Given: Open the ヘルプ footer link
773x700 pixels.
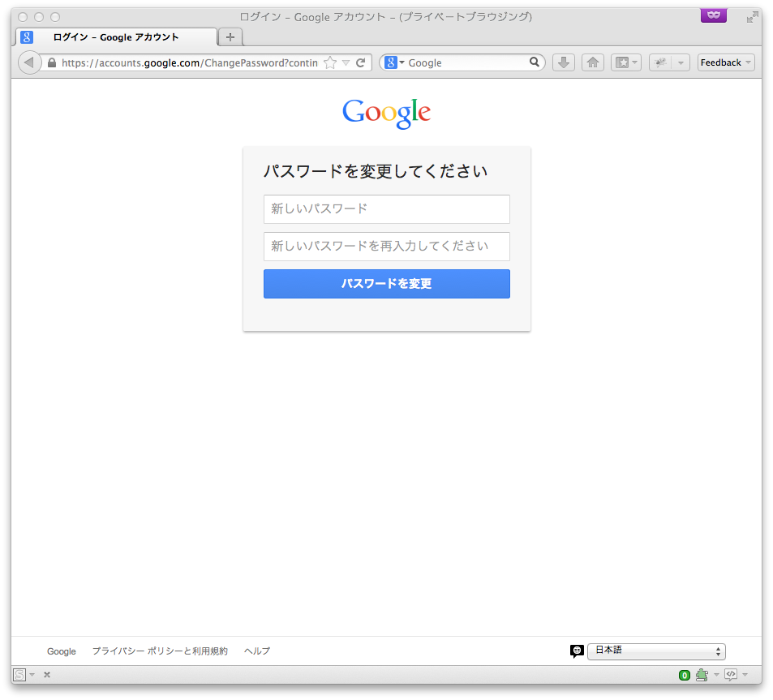Looking at the screenshot, I should click(257, 651).
